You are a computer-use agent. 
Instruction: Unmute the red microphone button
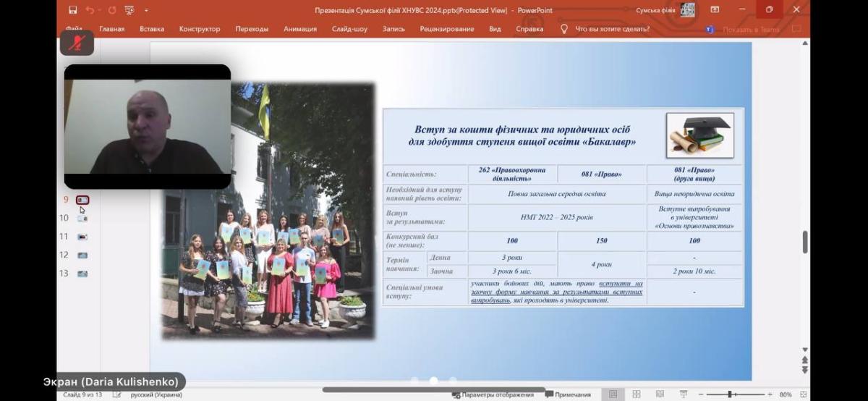pyautogui.click(x=76, y=43)
